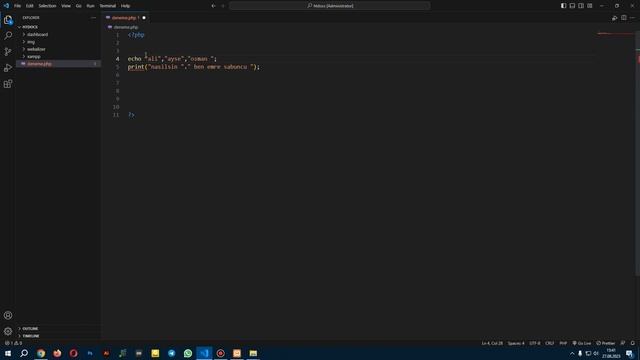Collapse the root workspace folder
Image resolution: width=640 pixels, height=360 pixels.
[30, 27]
